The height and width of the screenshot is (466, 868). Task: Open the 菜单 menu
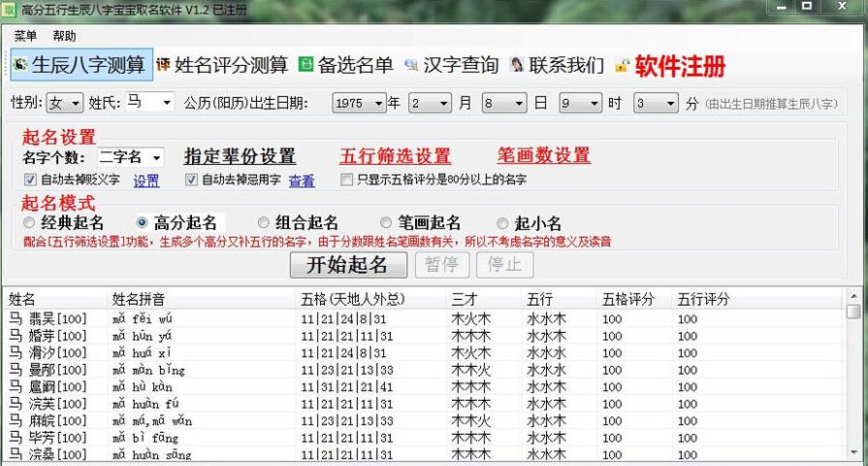tap(25, 36)
